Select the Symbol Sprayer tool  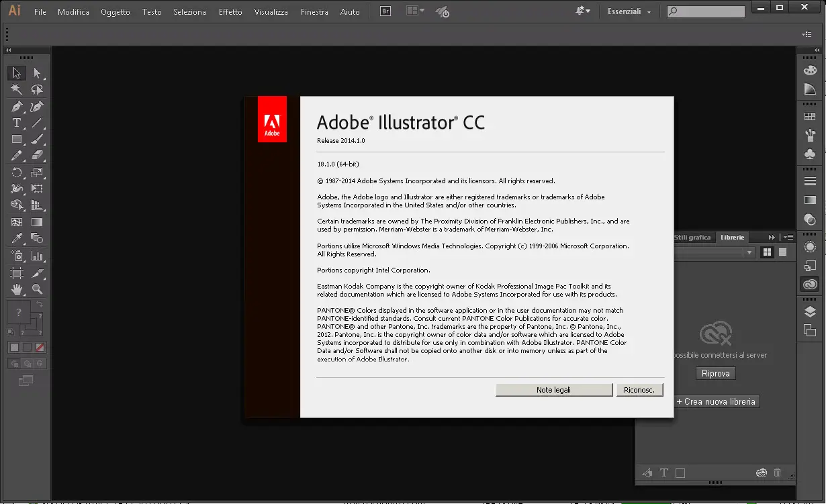17,256
